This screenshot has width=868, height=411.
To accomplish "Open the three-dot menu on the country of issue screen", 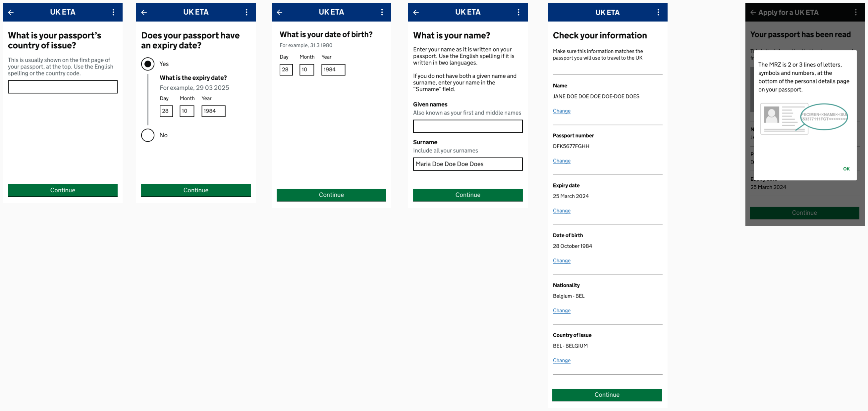I will pyautogui.click(x=113, y=12).
